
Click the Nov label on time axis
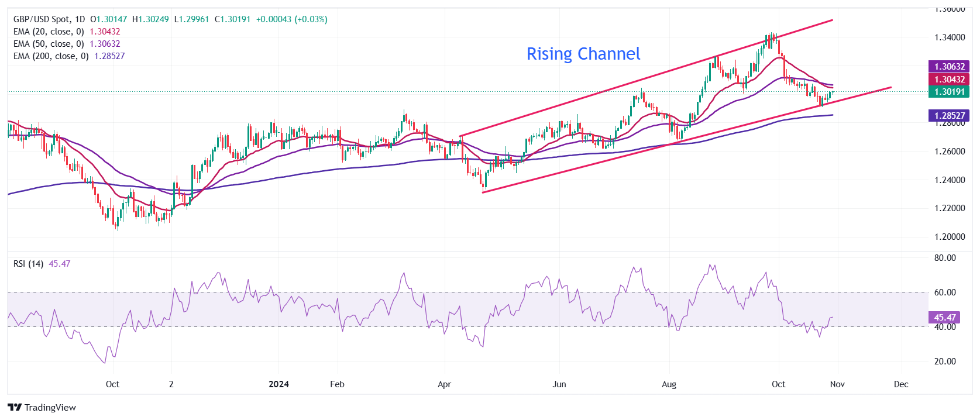tap(837, 384)
